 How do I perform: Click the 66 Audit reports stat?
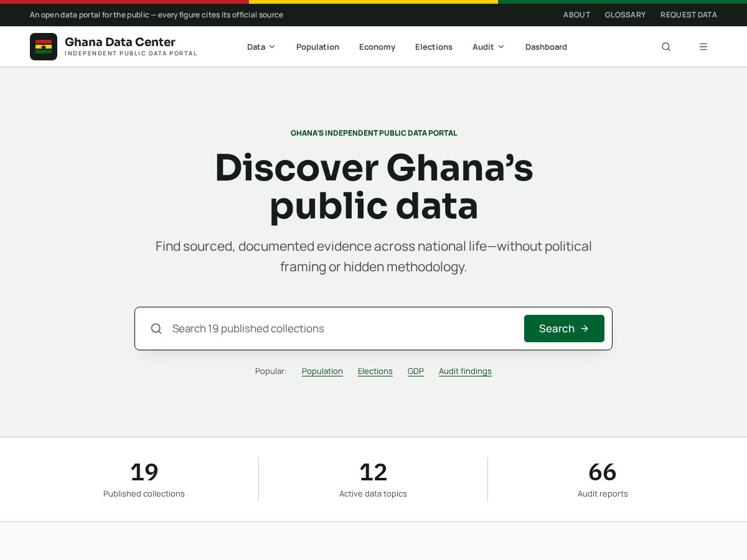pos(603,479)
